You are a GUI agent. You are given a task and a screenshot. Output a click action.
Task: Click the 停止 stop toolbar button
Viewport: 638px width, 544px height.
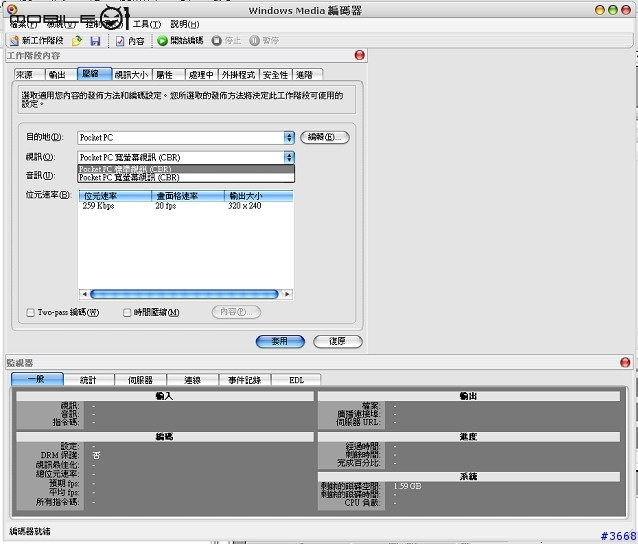[226, 41]
